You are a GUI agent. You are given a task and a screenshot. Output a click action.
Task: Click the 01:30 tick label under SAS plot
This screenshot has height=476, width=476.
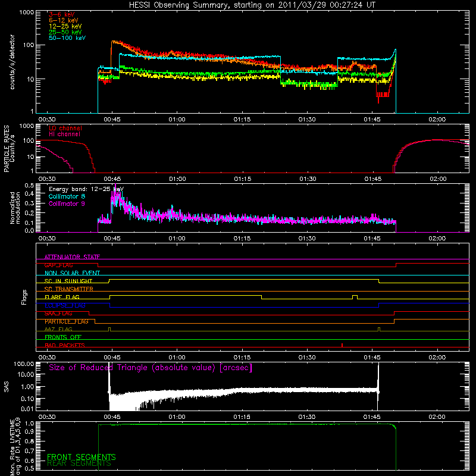307,417
